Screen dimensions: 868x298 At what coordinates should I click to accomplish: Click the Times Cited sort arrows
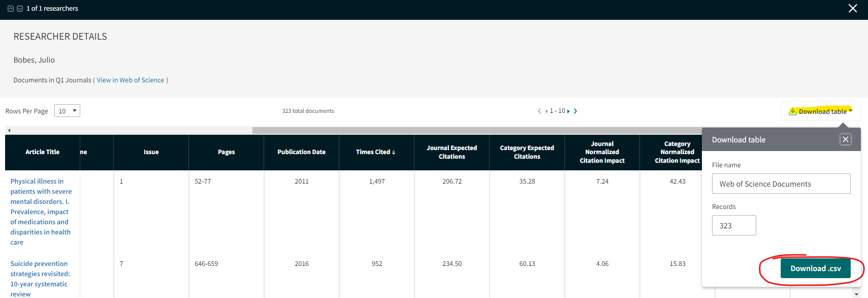pos(394,152)
